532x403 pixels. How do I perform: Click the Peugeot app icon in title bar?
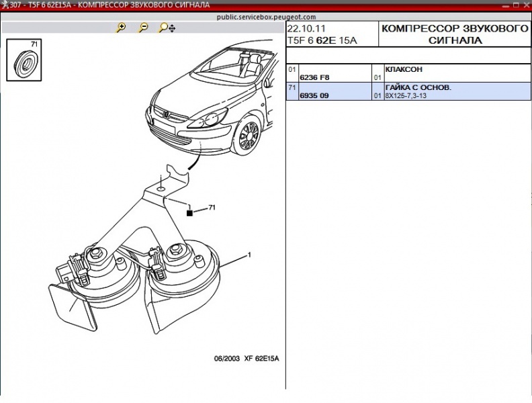pos(5,5)
